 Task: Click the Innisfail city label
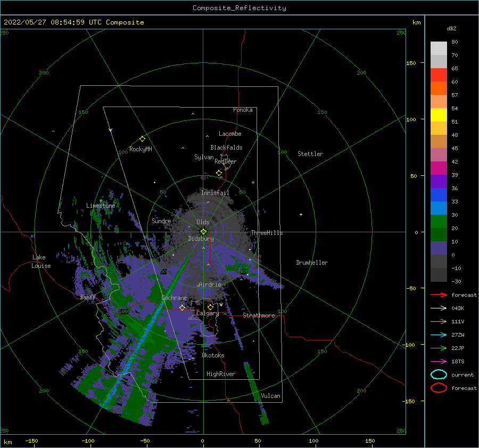(x=215, y=193)
